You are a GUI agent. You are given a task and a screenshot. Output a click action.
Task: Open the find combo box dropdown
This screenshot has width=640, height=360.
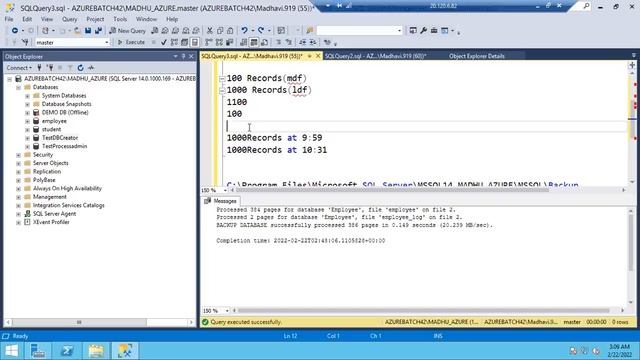pyautogui.click(x=399, y=31)
